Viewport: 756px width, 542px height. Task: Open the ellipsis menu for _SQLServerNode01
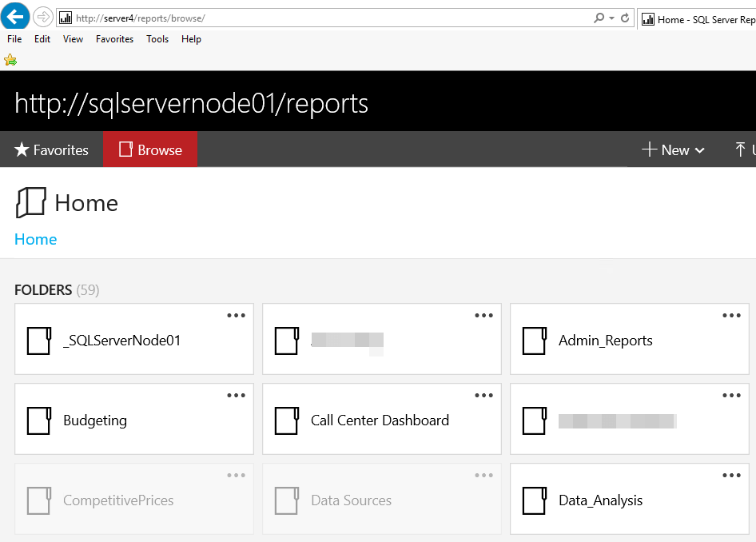click(237, 315)
